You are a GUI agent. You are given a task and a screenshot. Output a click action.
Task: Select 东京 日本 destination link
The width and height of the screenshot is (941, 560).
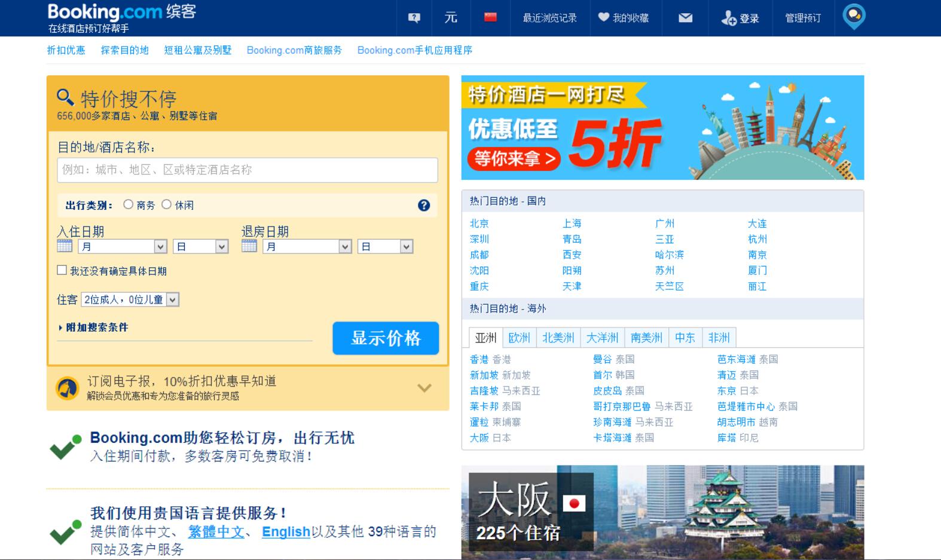pyautogui.click(x=738, y=391)
